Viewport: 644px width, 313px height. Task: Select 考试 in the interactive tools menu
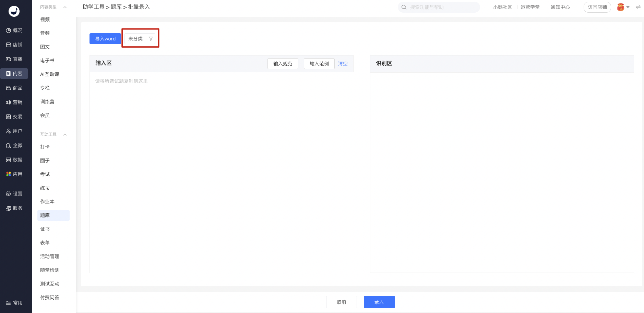[x=45, y=174]
